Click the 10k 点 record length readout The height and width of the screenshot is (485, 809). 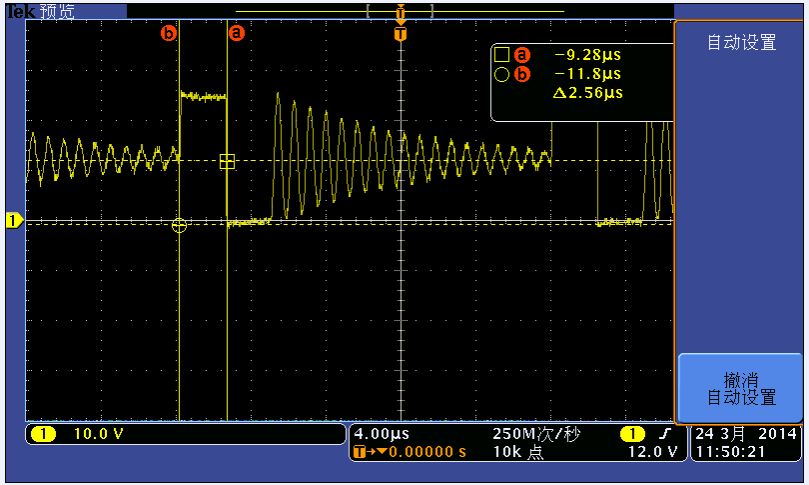[518, 452]
